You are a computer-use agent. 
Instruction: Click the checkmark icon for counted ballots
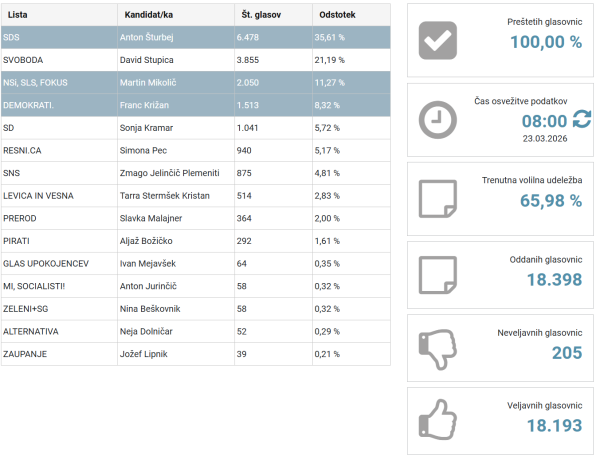pos(437,41)
